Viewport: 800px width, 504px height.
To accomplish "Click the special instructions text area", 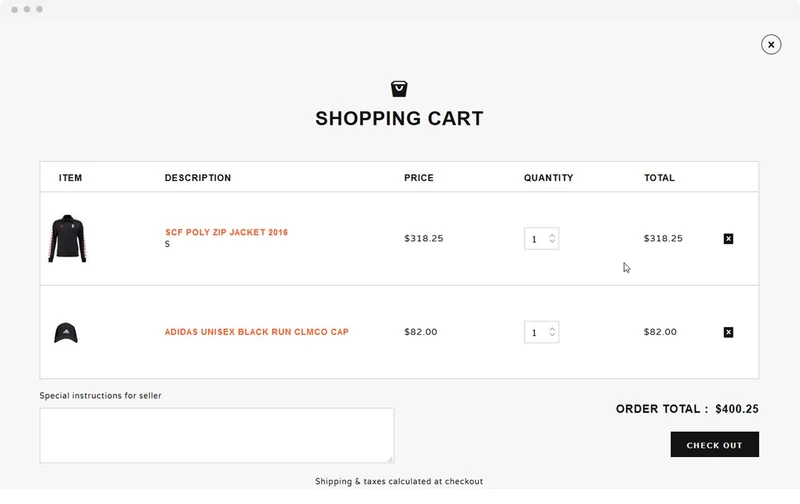I will pos(217,435).
